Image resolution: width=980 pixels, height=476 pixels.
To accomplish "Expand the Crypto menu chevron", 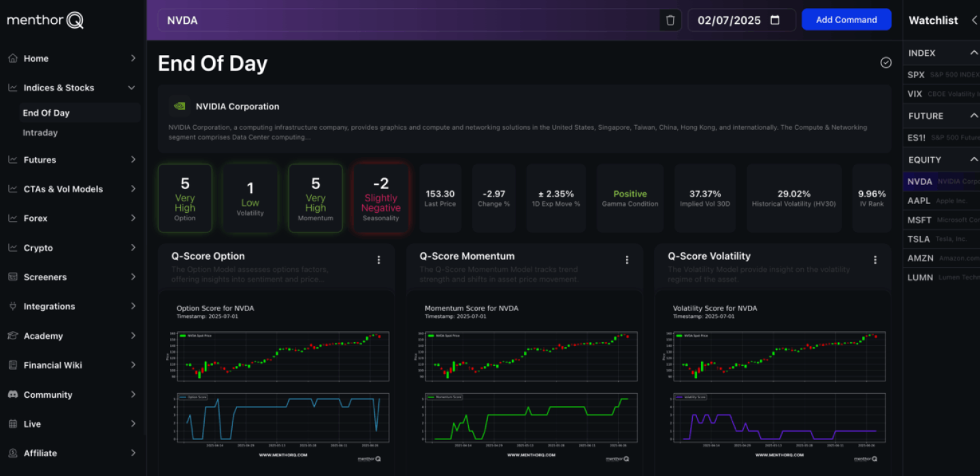I will click(x=133, y=248).
